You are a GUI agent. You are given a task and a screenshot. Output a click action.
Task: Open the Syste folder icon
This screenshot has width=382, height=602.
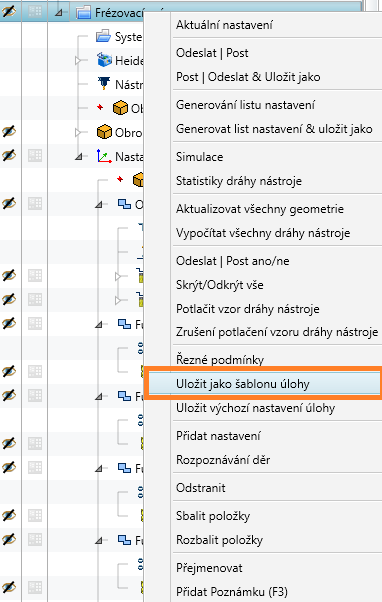pos(103,36)
